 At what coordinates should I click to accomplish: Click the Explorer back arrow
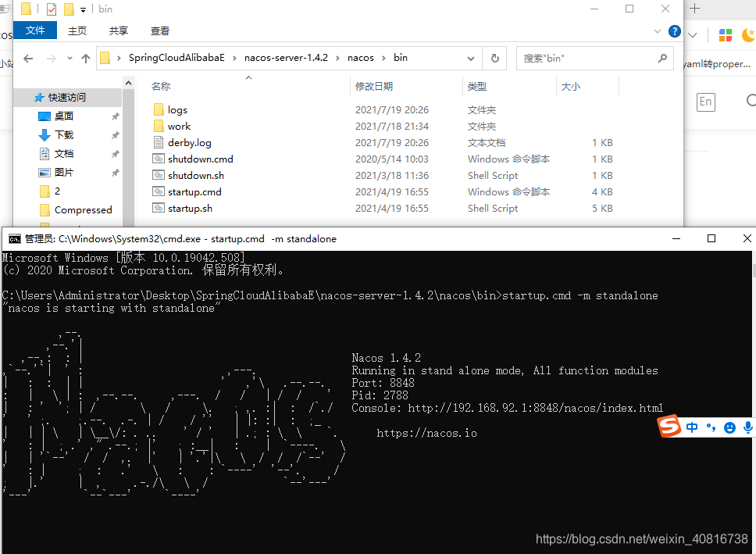pos(28,59)
